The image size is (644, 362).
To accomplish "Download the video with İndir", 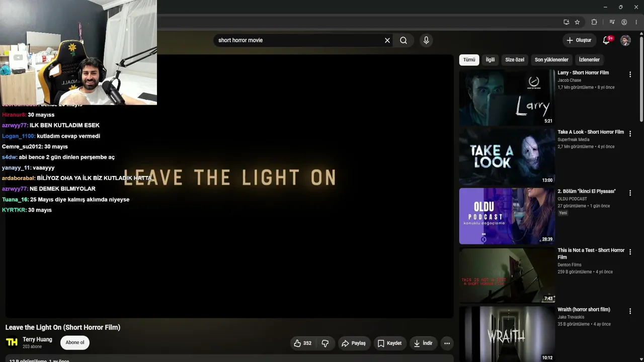I will (x=423, y=343).
